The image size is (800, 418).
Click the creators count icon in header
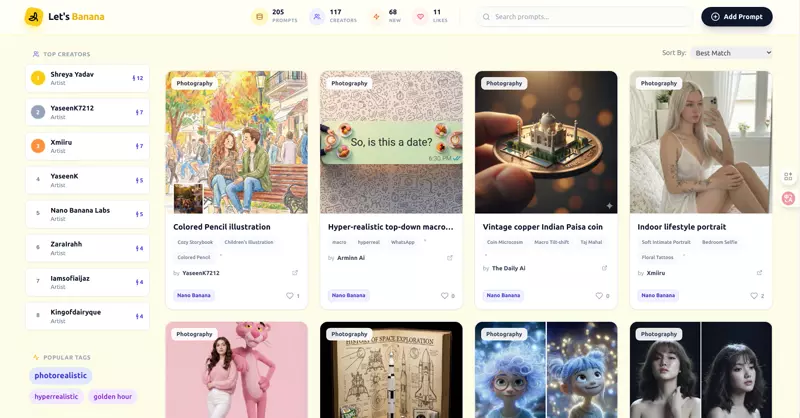coord(317,17)
